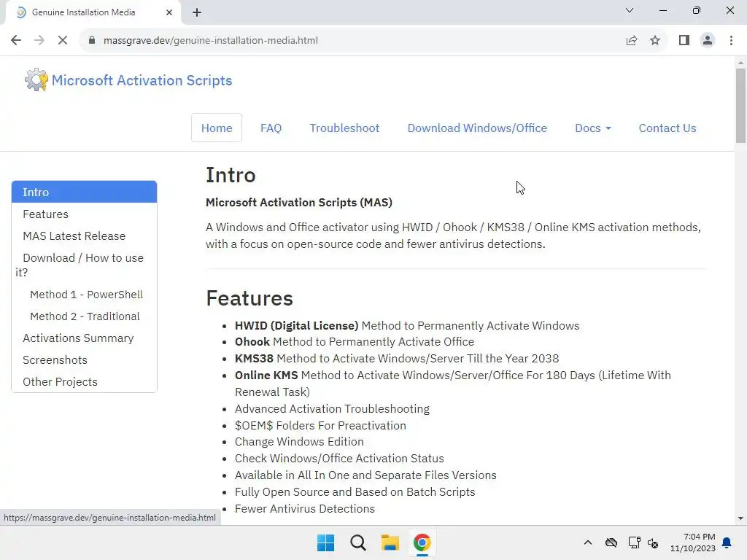Open the FAQ page
Viewport: 747px width, 560px height.
click(271, 128)
